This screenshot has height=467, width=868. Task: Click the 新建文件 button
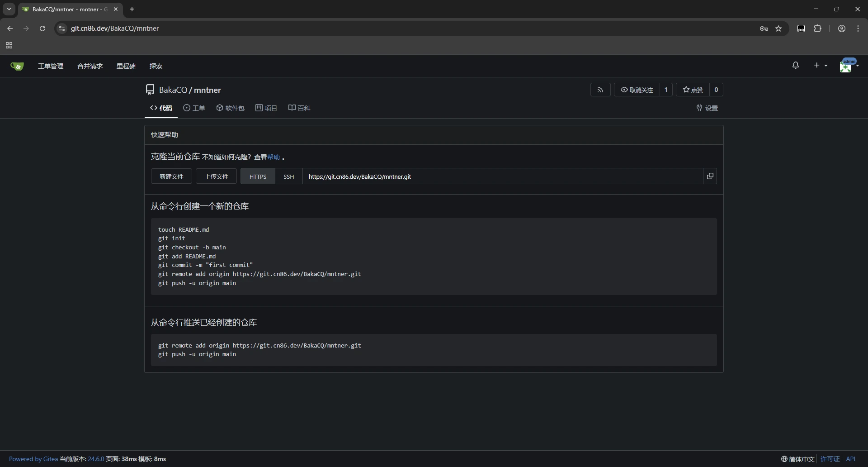171,176
